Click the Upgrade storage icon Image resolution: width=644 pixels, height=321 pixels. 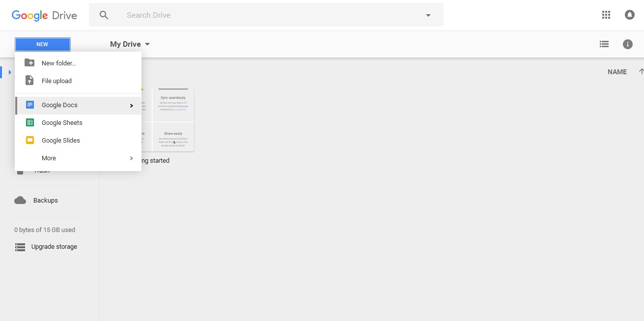click(20, 247)
